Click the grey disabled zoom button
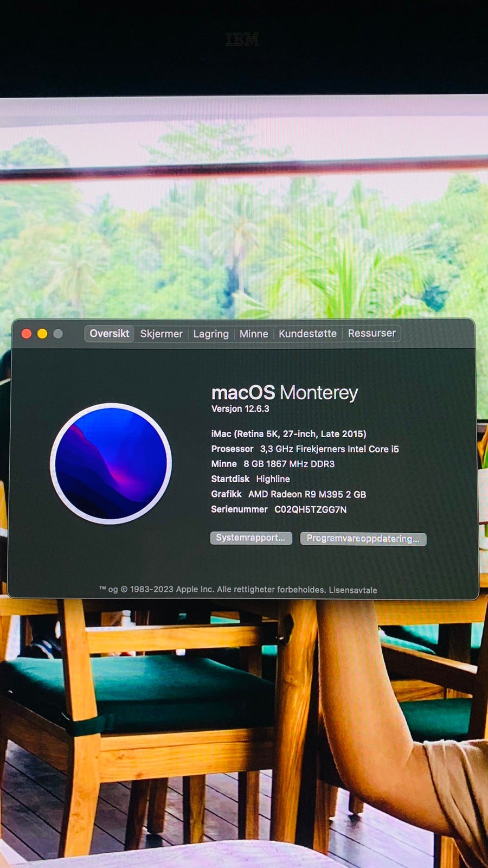The height and width of the screenshot is (868, 488). (58, 334)
